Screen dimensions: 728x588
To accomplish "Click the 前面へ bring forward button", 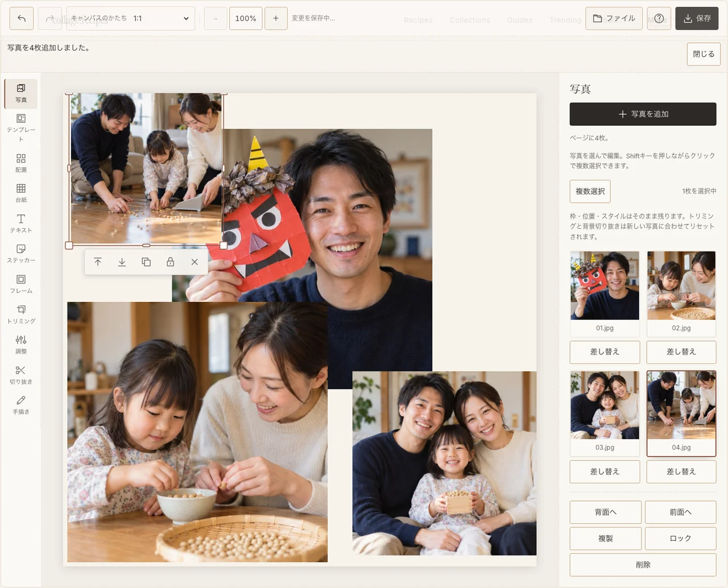I will point(681,512).
